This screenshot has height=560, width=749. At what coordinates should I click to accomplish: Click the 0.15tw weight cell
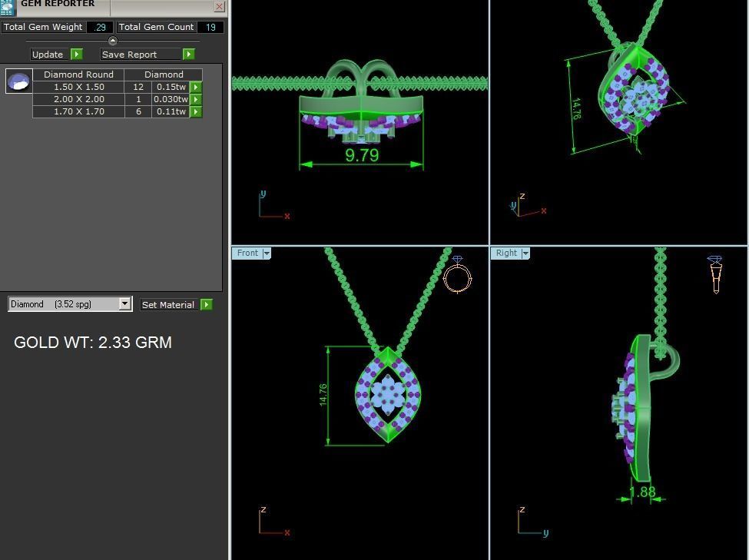(171, 87)
